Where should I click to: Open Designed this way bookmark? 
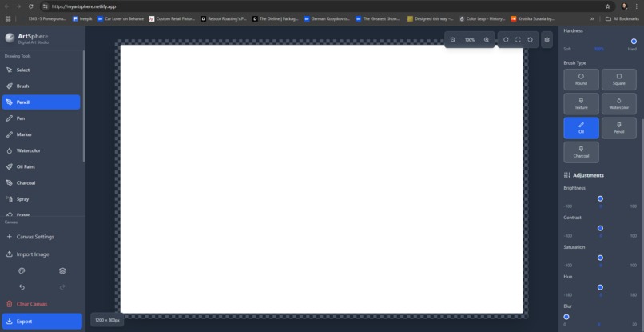tap(431, 19)
